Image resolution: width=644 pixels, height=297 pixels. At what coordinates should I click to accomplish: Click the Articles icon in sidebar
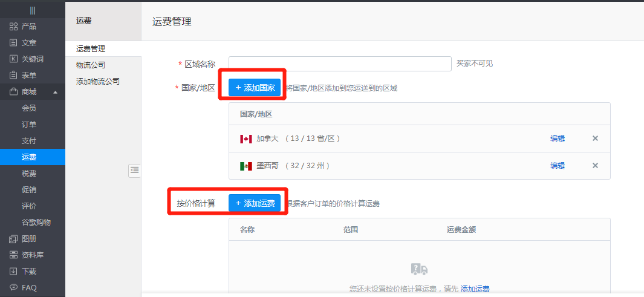13,43
